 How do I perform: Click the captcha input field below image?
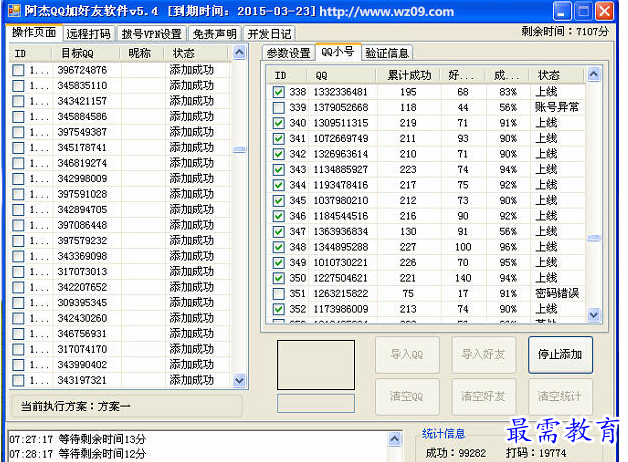[316, 403]
